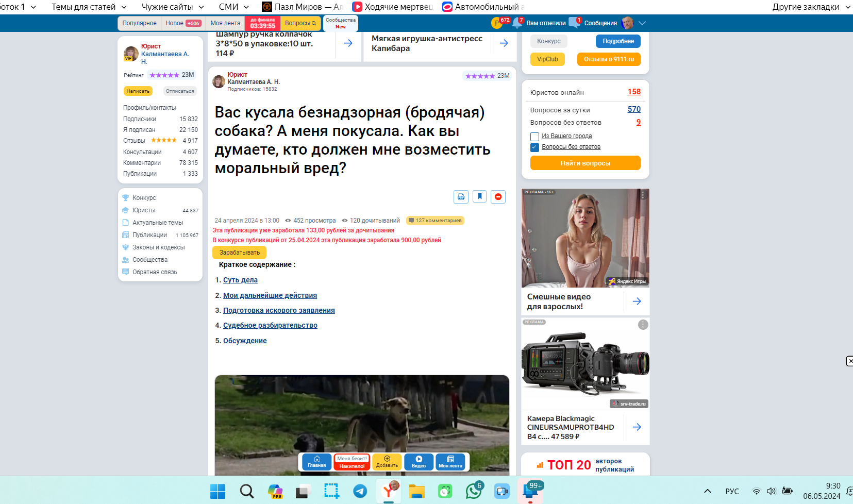
Task: Open the 127 комментариев counter
Action: pyautogui.click(x=436, y=221)
